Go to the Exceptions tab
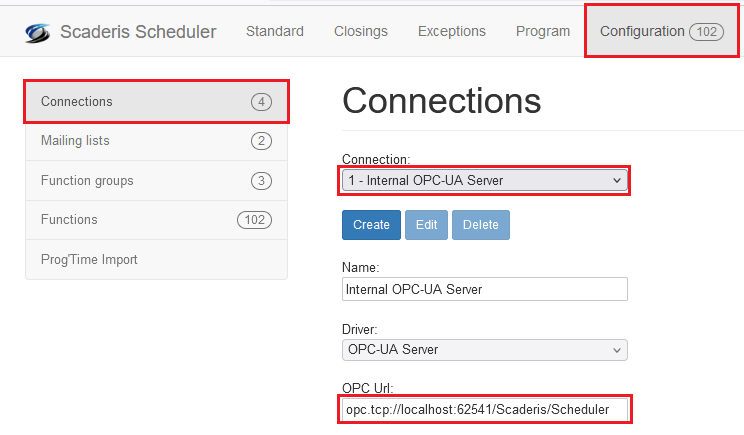This screenshot has height=435, width=744. pyautogui.click(x=451, y=31)
